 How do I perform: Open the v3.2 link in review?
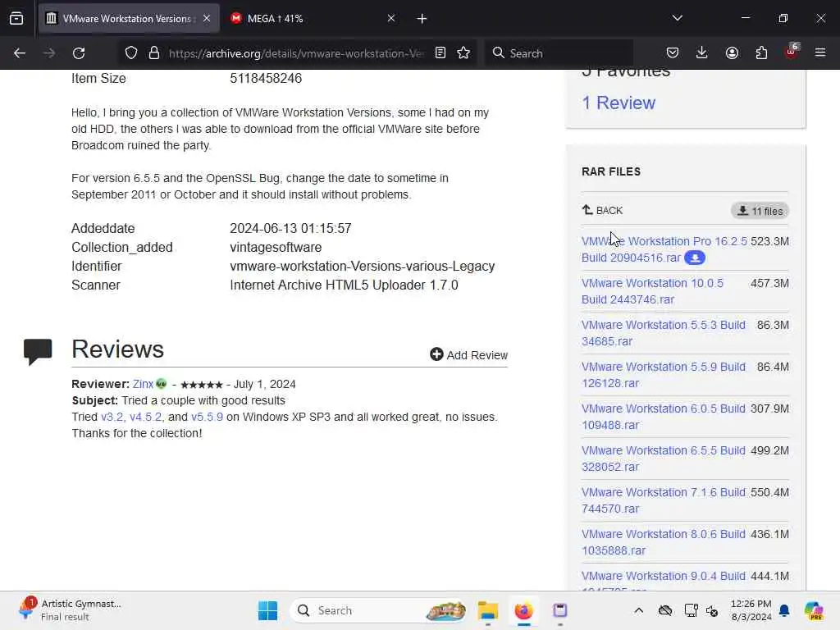(112, 417)
